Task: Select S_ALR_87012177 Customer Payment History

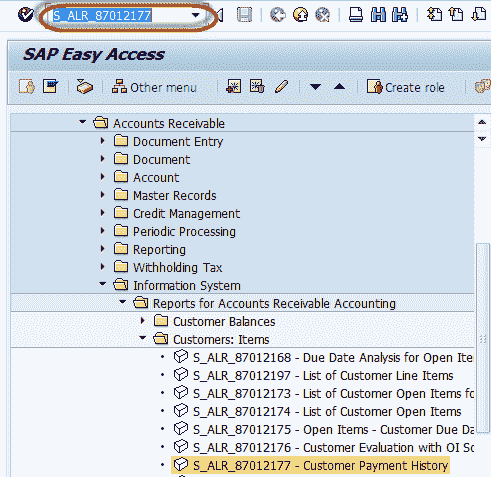Action: tap(310, 465)
